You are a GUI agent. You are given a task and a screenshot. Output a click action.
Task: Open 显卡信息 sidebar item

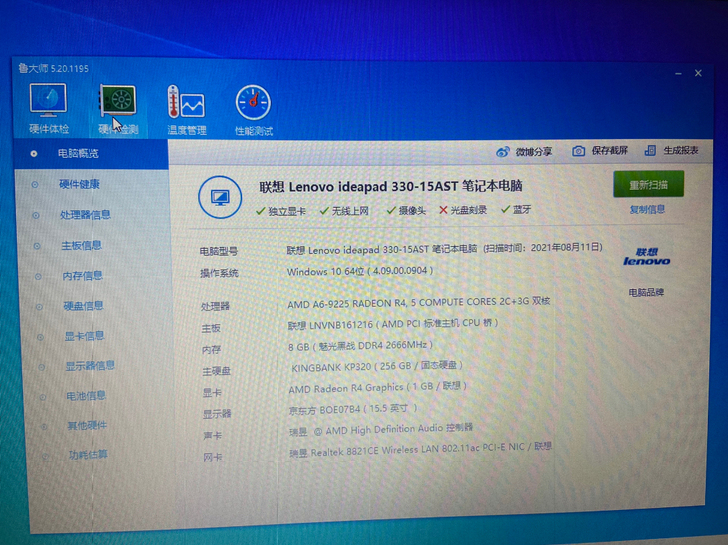click(x=84, y=336)
